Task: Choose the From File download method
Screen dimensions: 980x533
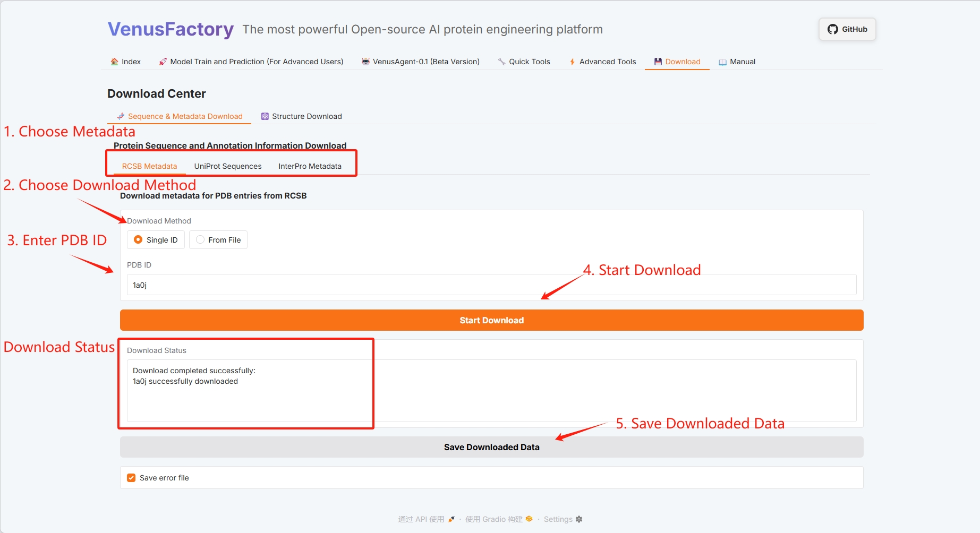Action: 200,240
